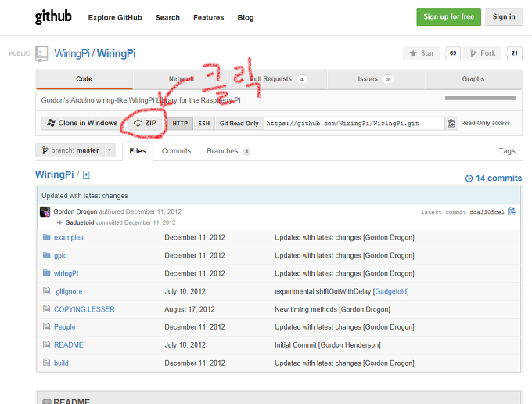Open Features in top navigation
The width and height of the screenshot is (532, 404).
[x=209, y=18]
